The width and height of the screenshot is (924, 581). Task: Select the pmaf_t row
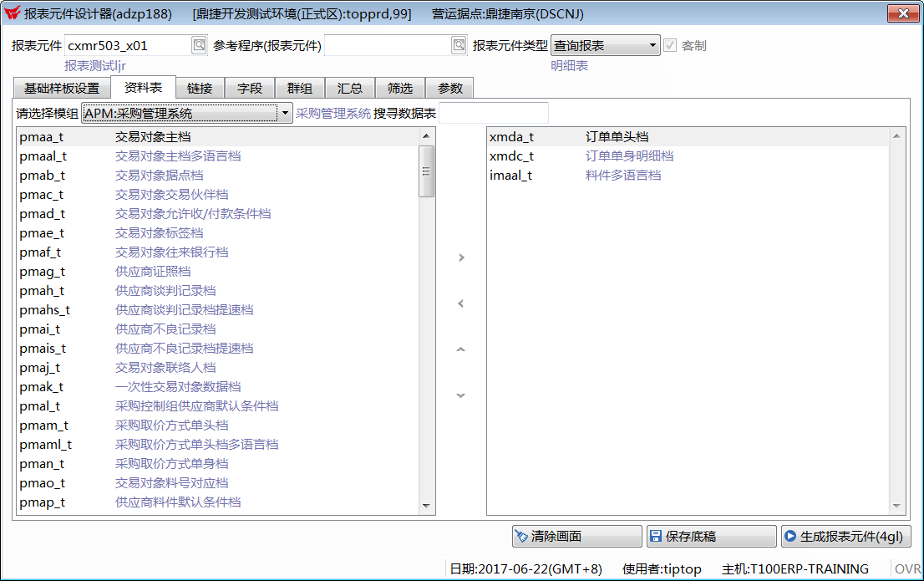click(218, 252)
